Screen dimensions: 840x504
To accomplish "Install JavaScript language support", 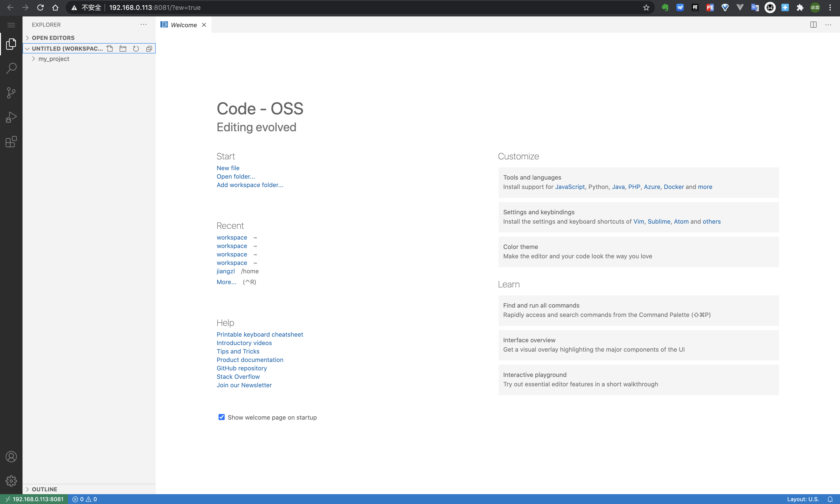I will (x=570, y=187).
